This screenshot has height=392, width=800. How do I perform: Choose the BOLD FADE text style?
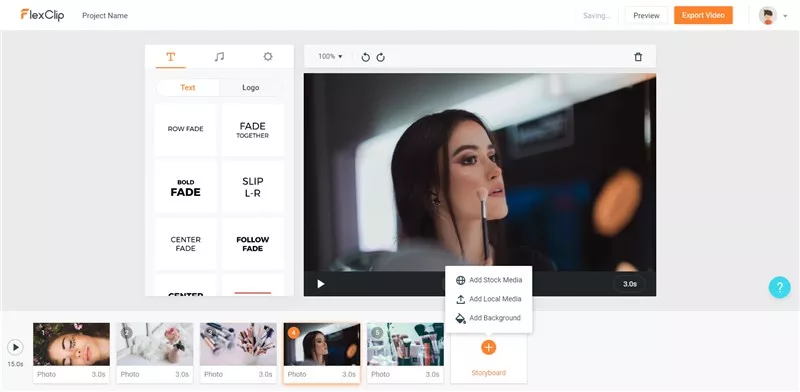pyautogui.click(x=186, y=187)
